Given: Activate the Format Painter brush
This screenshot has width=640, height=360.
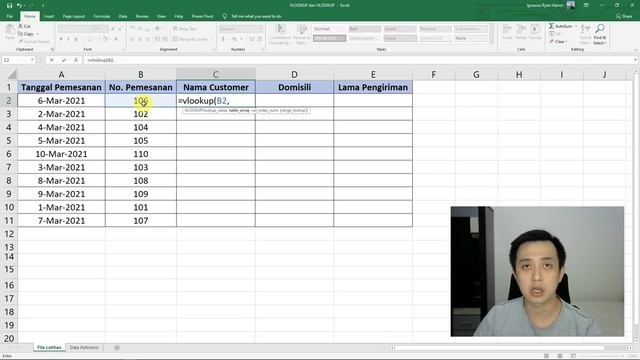Looking at the screenshot, I should coord(33,41).
